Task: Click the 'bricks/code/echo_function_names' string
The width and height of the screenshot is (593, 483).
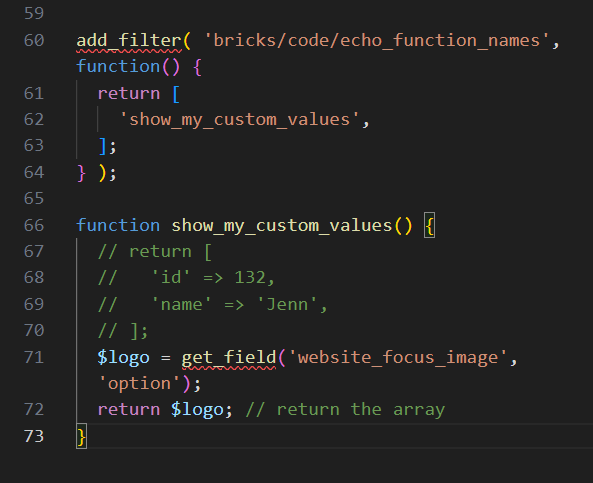Action: (377, 40)
